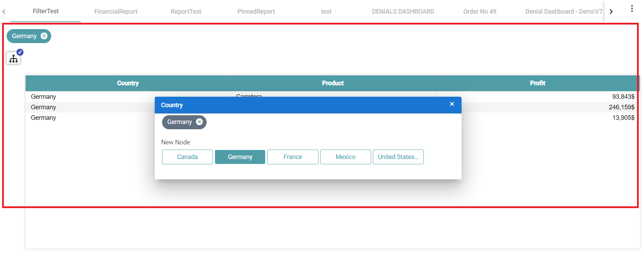644x254 pixels.
Task: Switch to the Order No 49 tab
Action: (x=479, y=12)
